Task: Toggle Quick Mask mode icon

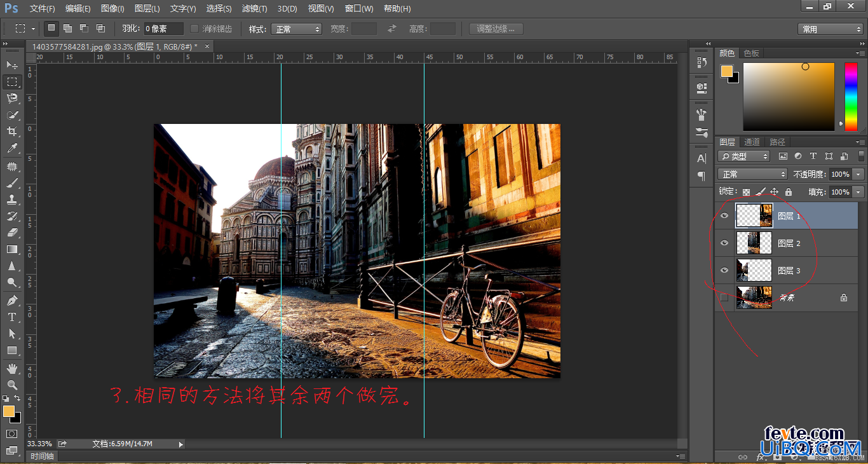Action: (12, 433)
